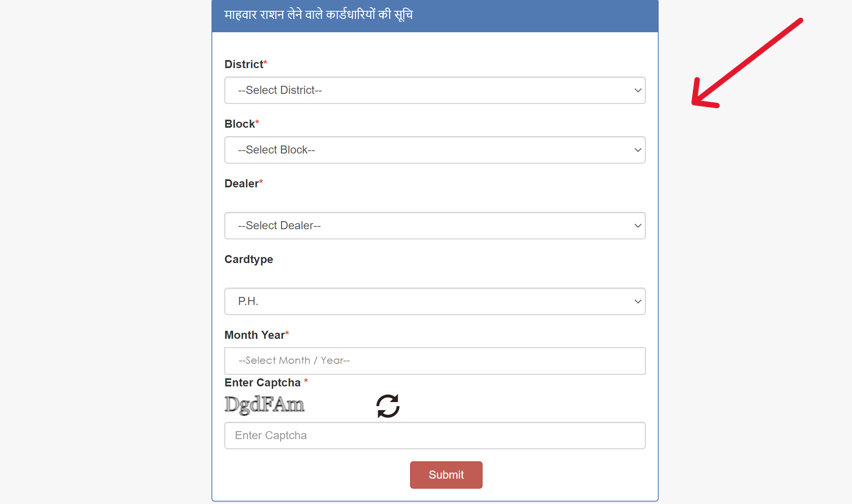Click the Month Year field label

255,335
